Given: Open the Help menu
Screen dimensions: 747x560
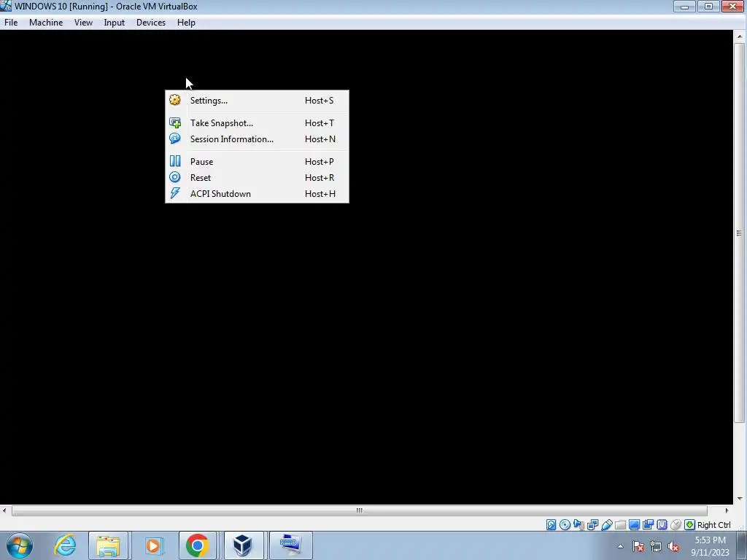Looking at the screenshot, I should [x=186, y=23].
